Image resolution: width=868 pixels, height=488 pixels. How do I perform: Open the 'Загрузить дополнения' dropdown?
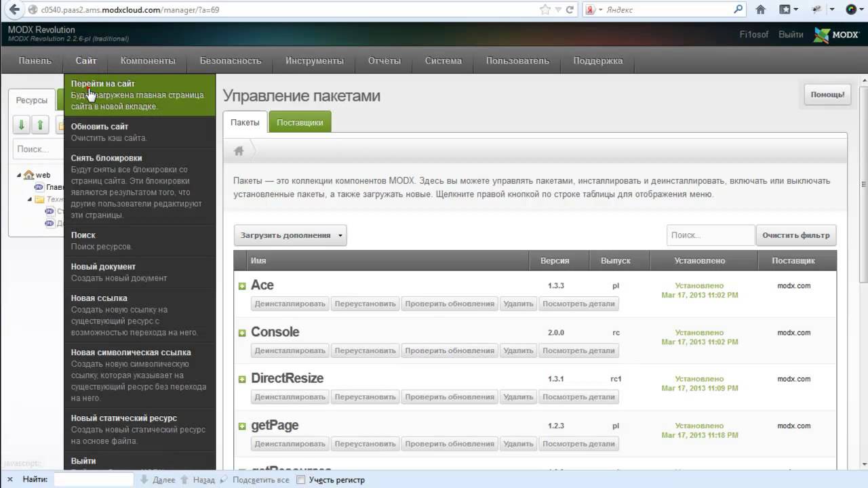290,235
